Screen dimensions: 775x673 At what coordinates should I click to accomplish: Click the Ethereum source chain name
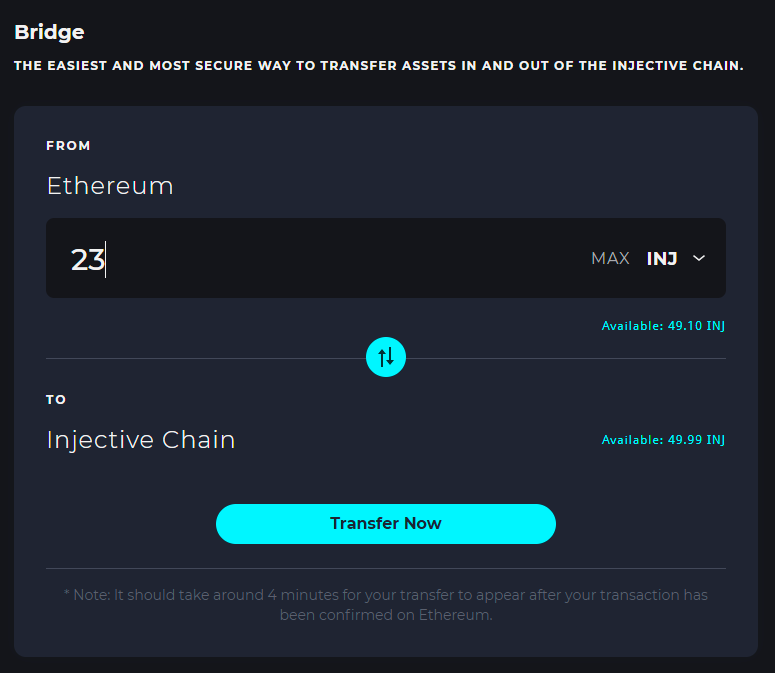110,186
